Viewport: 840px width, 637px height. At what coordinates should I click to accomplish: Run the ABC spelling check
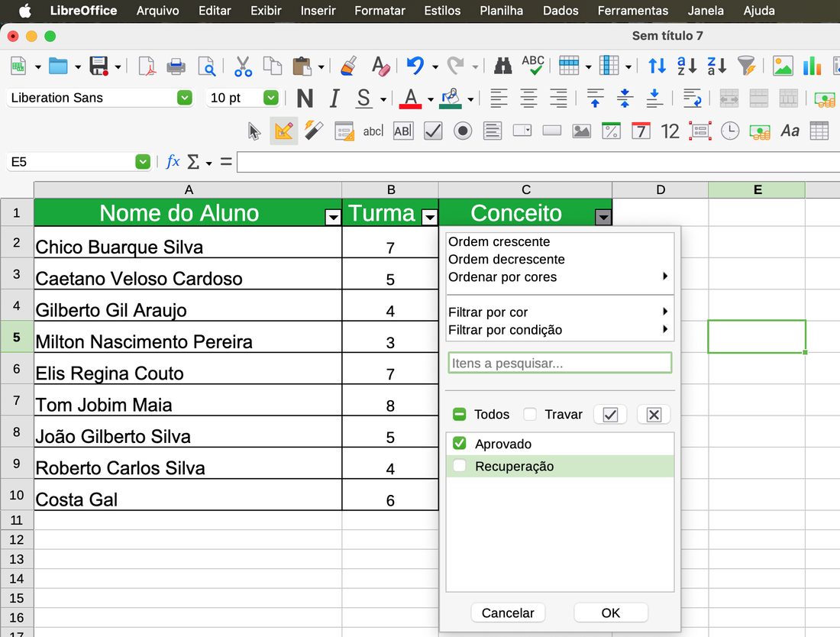(533, 66)
